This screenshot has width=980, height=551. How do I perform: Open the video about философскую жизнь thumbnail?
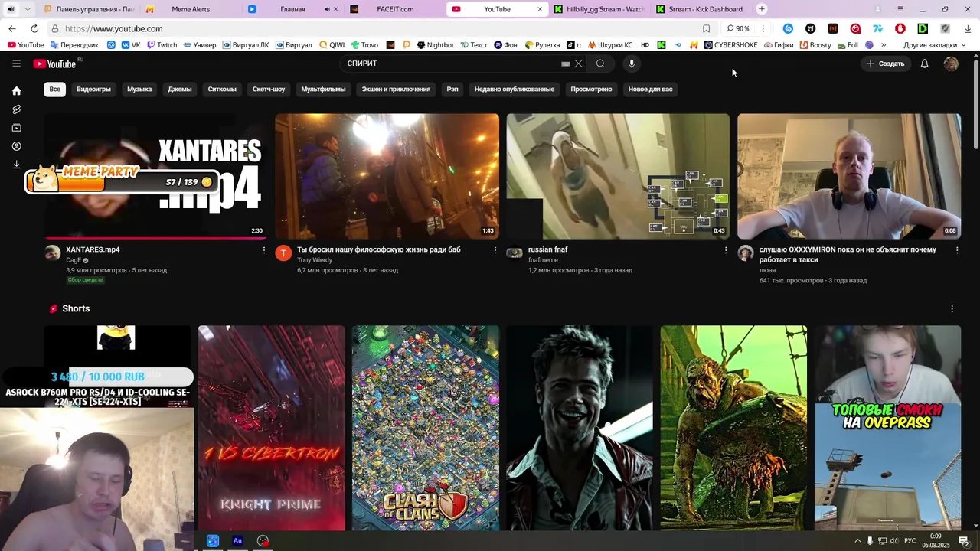[387, 176]
